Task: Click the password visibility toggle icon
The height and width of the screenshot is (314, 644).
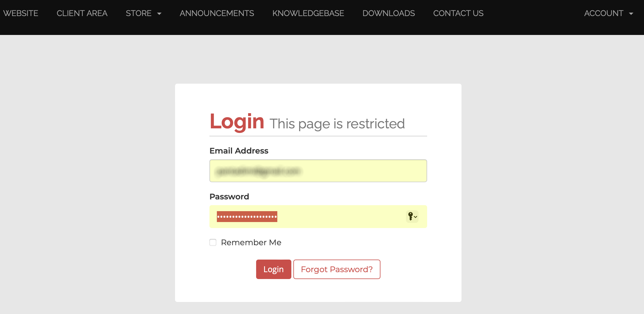Action: click(412, 217)
